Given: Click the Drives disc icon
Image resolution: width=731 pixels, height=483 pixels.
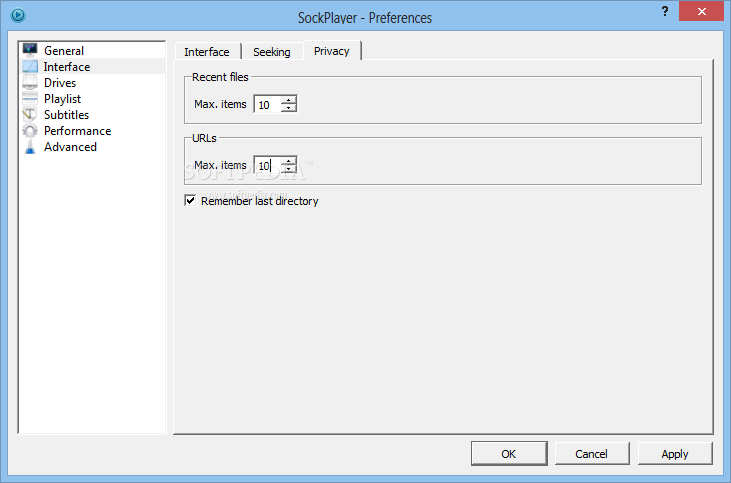Looking at the screenshot, I should tap(30, 83).
